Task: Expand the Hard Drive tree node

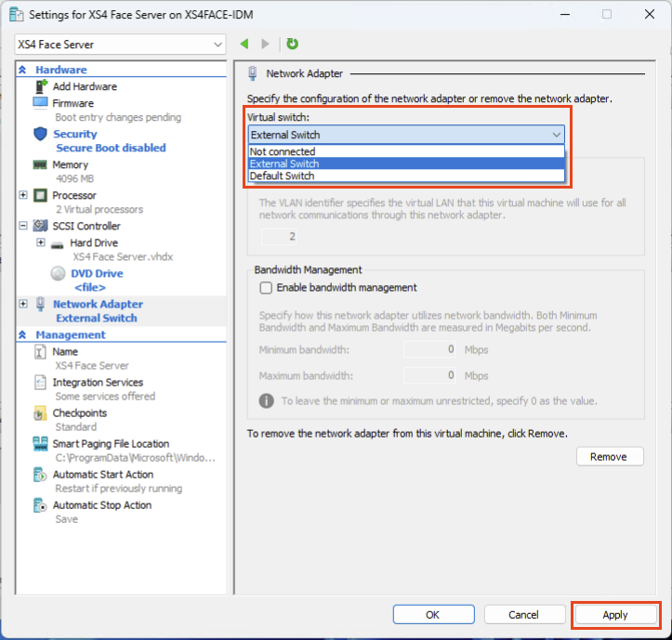Action: coord(41,242)
